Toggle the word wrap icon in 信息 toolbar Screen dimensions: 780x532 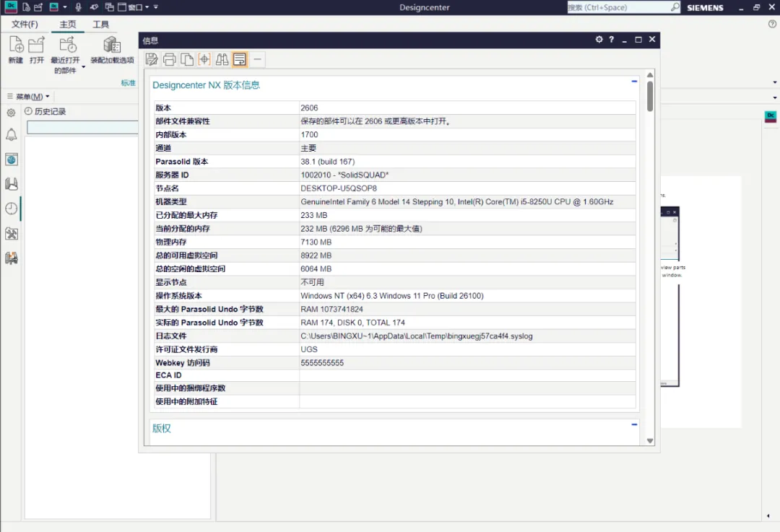(x=240, y=60)
